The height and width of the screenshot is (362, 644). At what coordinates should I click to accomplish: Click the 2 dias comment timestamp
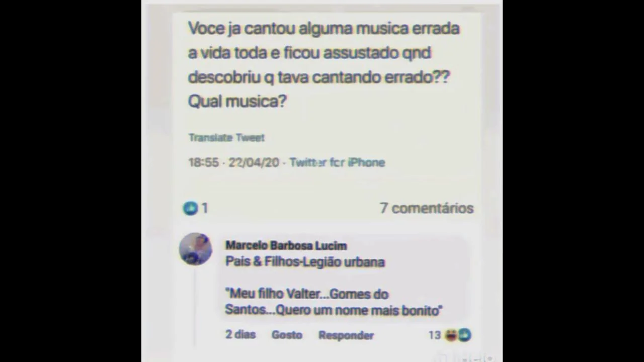coord(240,334)
